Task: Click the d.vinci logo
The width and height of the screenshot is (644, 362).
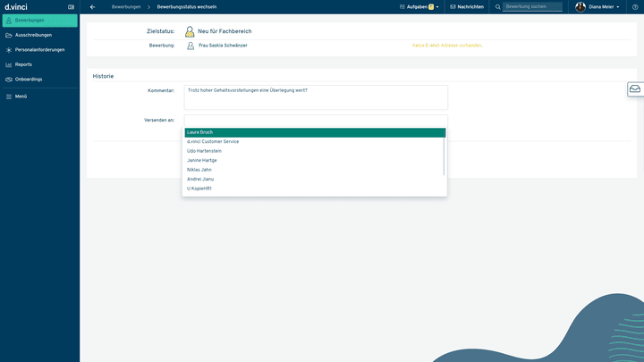Action: 16,6
